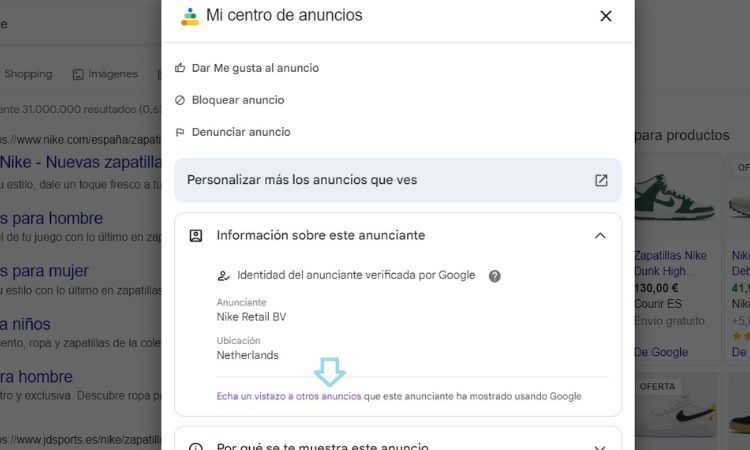Open Personalizar más los anuncios que ves
750x450 pixels.
click(x=398, y=180)
